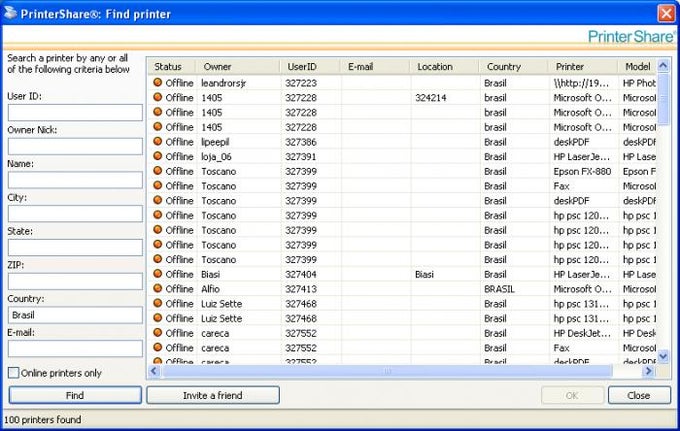Select UserID 327391 cell
680x431 pixels.
[301, 157]
